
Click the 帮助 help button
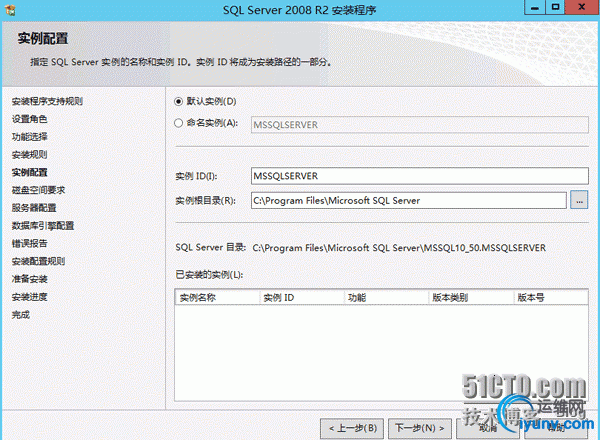[556, 428]
